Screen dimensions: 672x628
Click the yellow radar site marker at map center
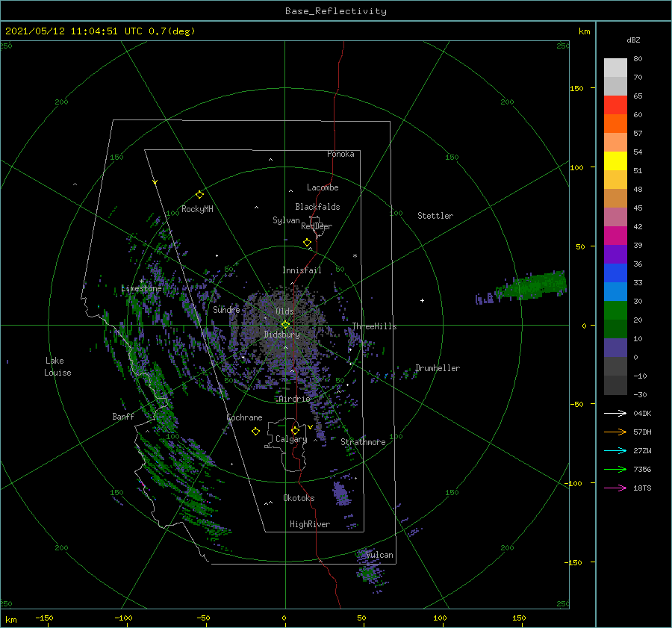[x=285, y=325]
